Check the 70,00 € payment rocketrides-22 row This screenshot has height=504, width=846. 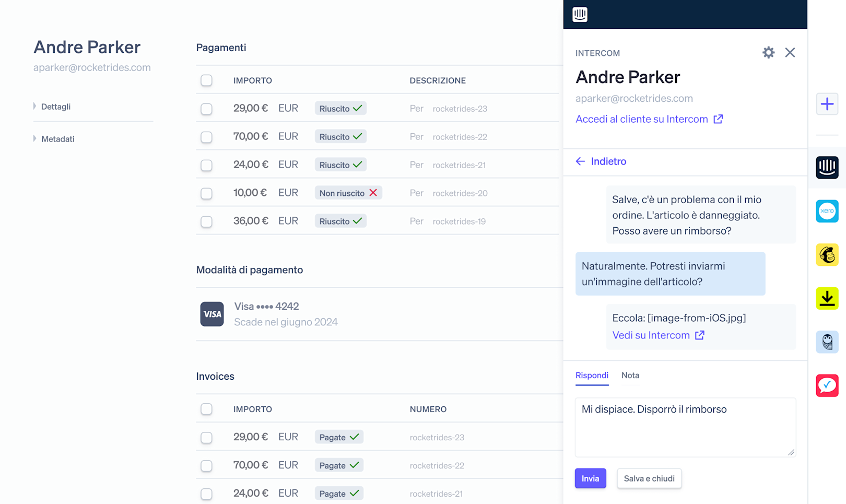pyautogui.click(x=206, y=137)
